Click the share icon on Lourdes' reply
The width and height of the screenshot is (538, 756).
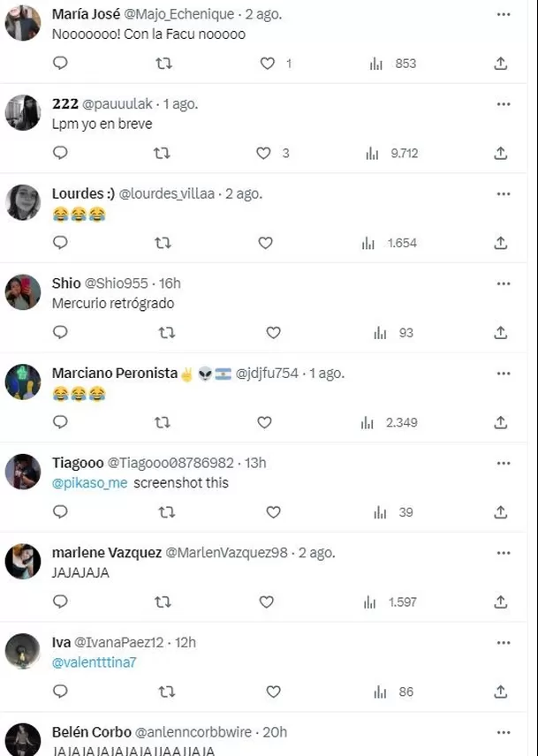tap(500, 243)
